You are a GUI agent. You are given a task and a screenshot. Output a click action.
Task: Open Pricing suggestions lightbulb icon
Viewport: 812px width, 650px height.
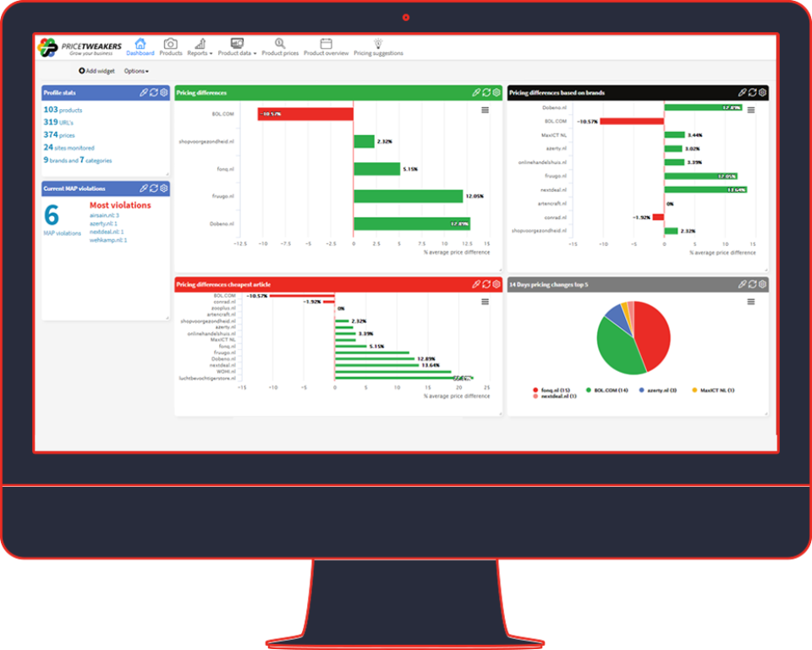(378, 43)
